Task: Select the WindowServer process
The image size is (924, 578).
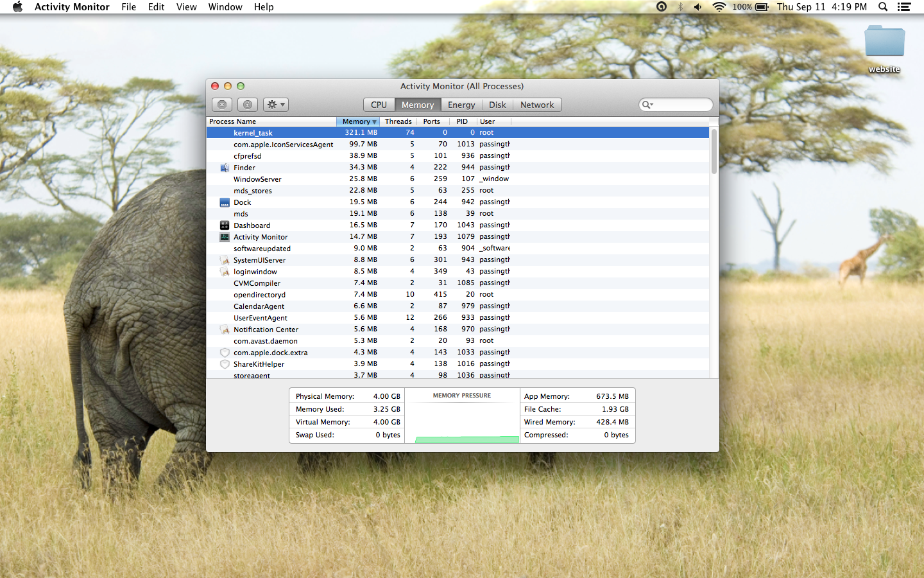Action: pos(458,179)
